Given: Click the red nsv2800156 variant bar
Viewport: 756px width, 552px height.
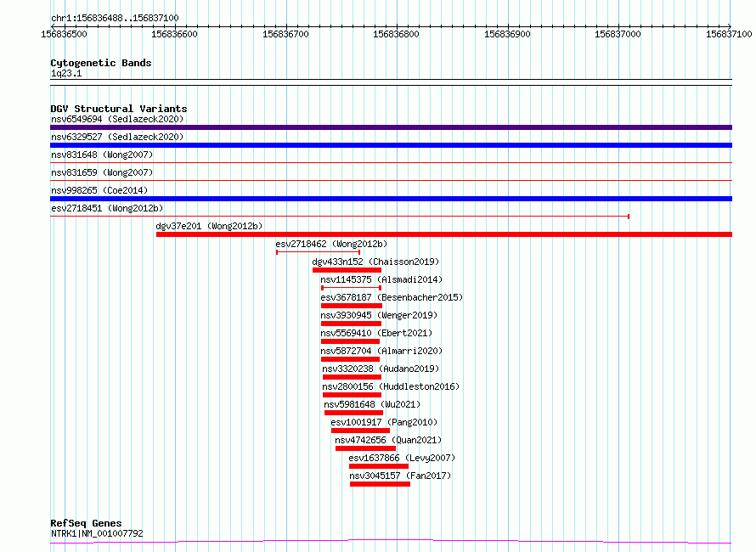Looking at the screenshot, I should [352, 395].
